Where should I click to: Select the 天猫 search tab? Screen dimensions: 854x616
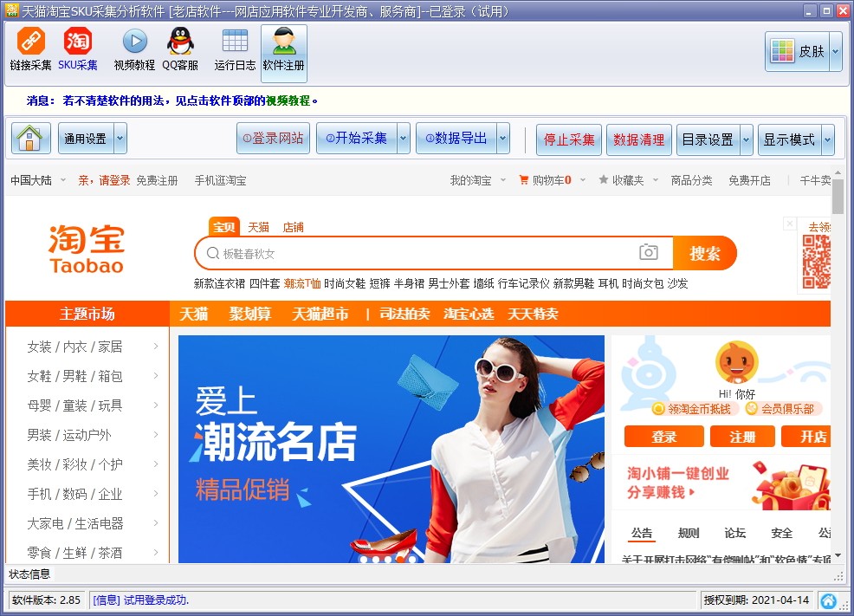[x=259, y=227]
